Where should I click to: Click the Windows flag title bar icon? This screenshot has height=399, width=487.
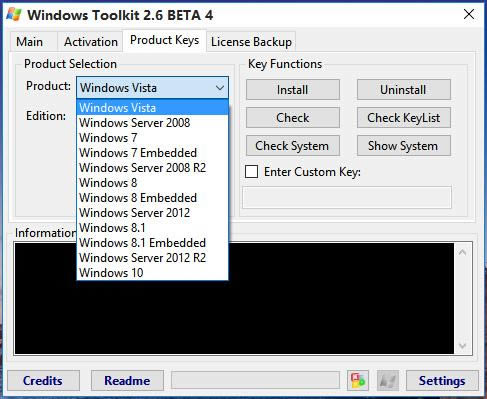point(14,15)
